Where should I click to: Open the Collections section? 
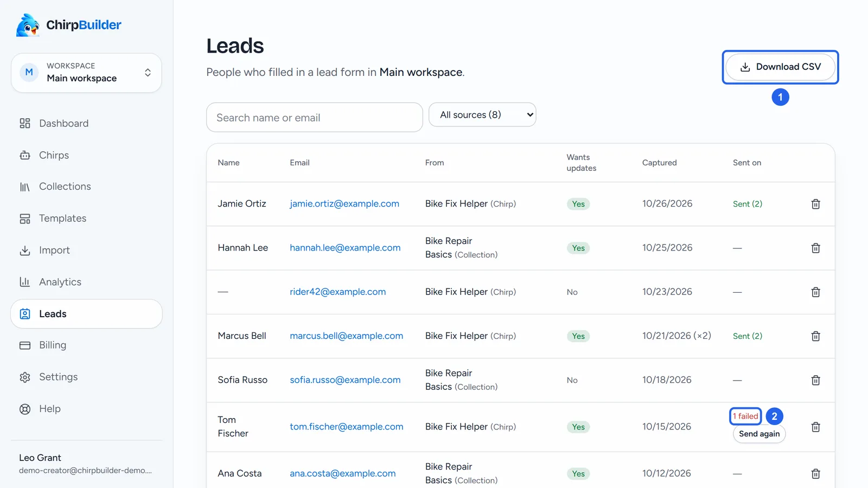(86, 187)
